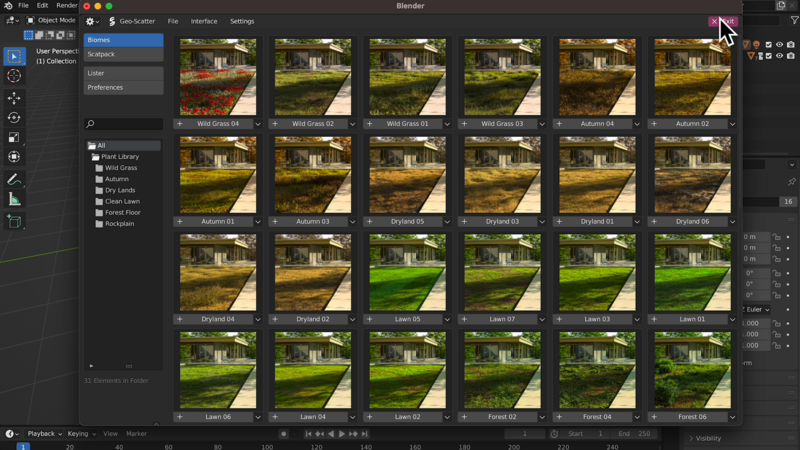Toggle the second outliner row render camera
Screen dimensions: 800x450
point(791,56)
